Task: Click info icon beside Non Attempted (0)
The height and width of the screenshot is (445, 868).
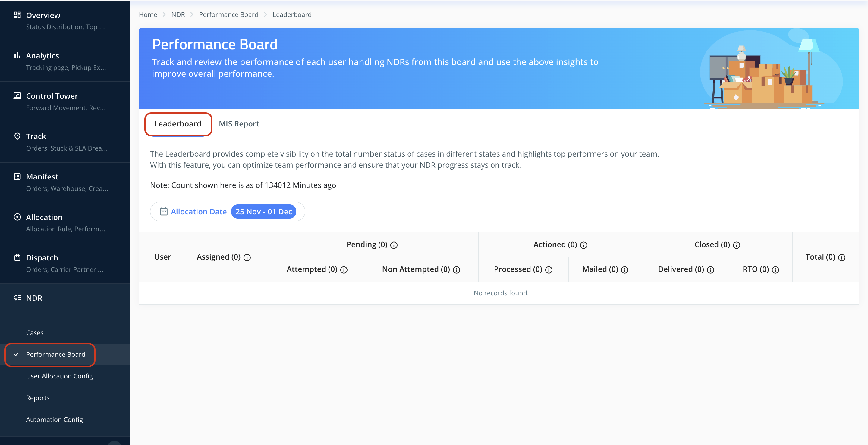Action: 456,270
